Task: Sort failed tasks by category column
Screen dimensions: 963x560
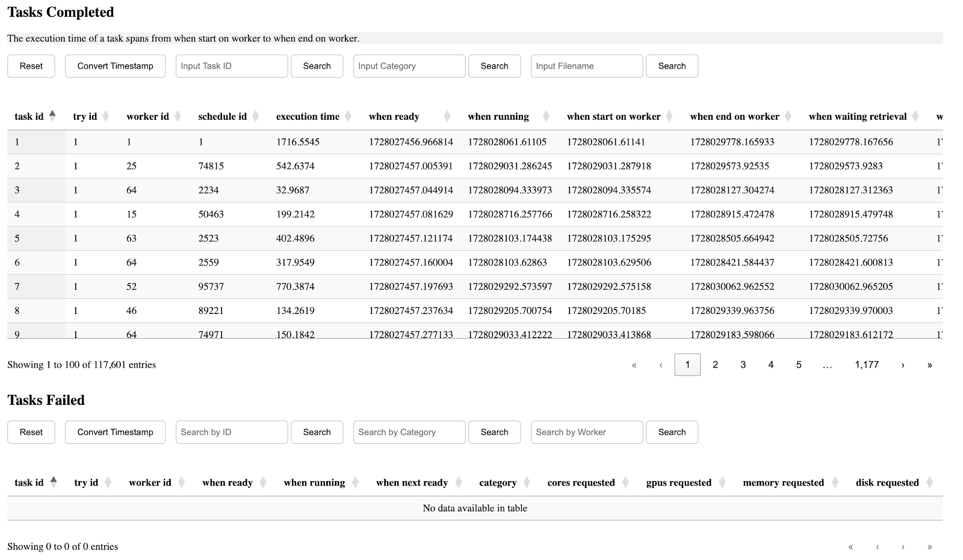Action: [x=498, y=482]
